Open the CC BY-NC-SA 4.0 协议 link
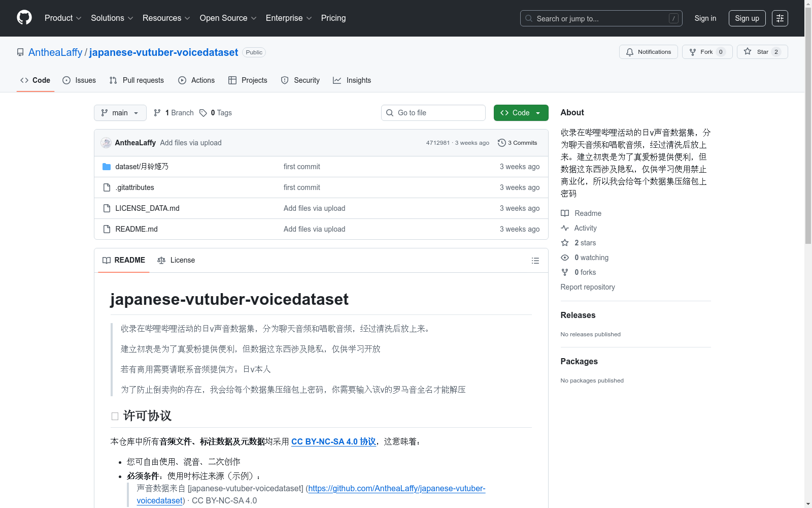 (x=333, y=441)
